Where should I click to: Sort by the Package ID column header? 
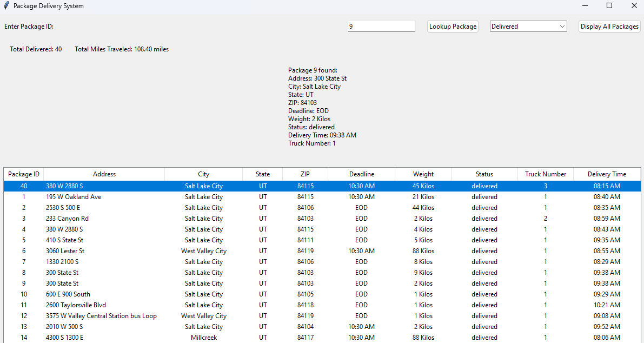coord(23,174)
